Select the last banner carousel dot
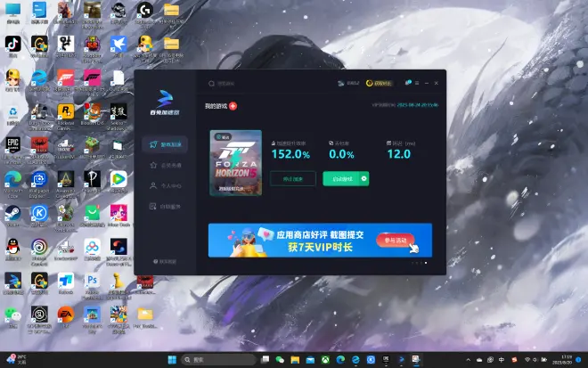Image resolution: width=588 pixels, height=368 pixels. pos(426,263)
